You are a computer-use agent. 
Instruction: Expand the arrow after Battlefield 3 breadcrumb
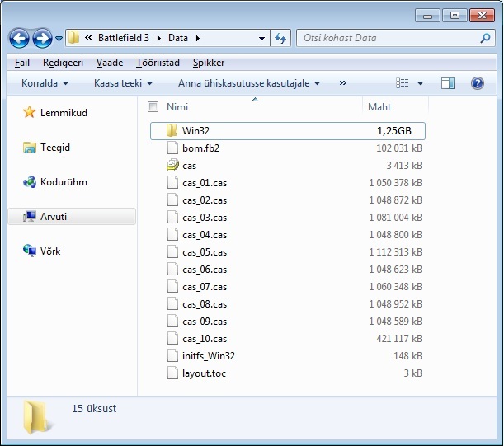[159, 38]
